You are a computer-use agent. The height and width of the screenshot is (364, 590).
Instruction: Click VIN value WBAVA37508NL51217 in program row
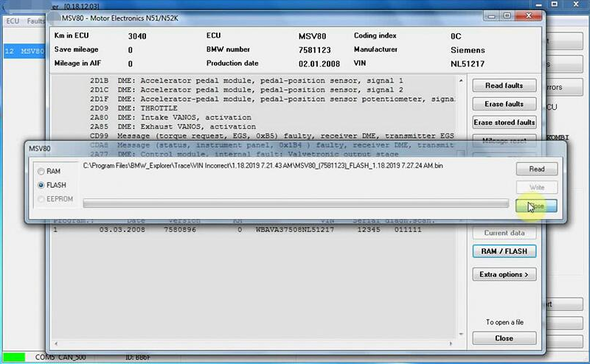(x=294, y=229)
